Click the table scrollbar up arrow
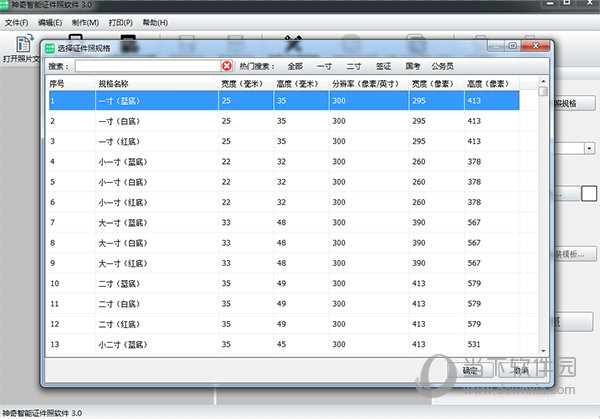The height and width of the screenshot is (419, 600). pos(543,81)
